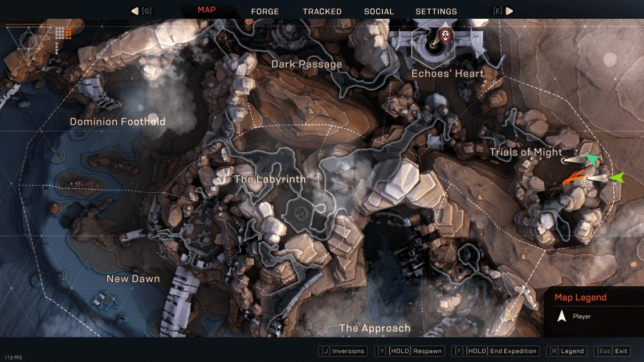Open the Inversions panel
Image resolution: width=644 pixels, height=362 pixels.
tap(343, 351)
